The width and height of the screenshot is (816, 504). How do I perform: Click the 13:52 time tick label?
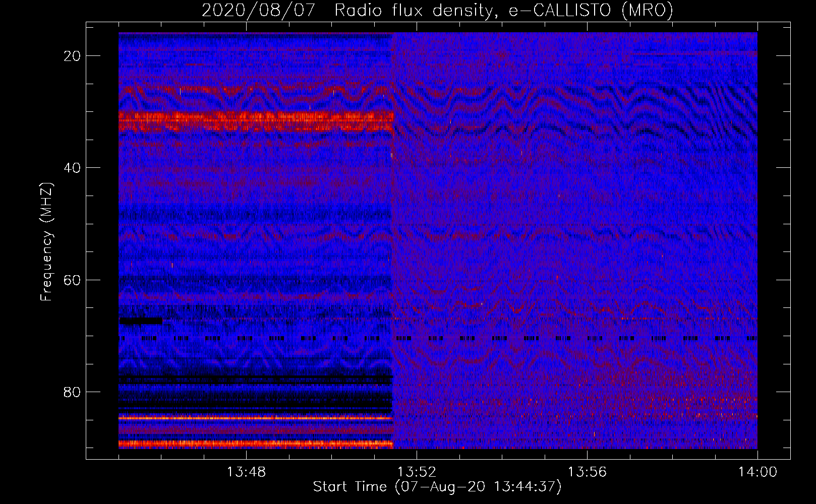coord(417,472)
